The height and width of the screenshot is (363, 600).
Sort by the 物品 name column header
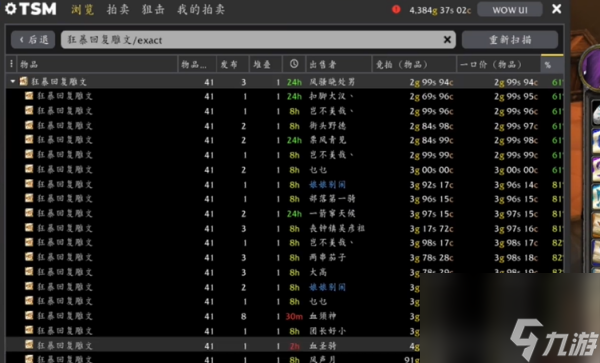click(x=98, y=64)
